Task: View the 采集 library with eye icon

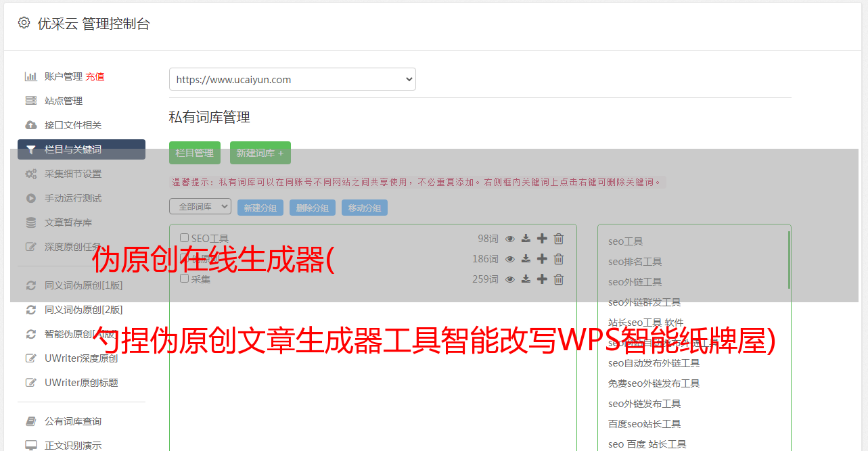Action: click(510, 279)
